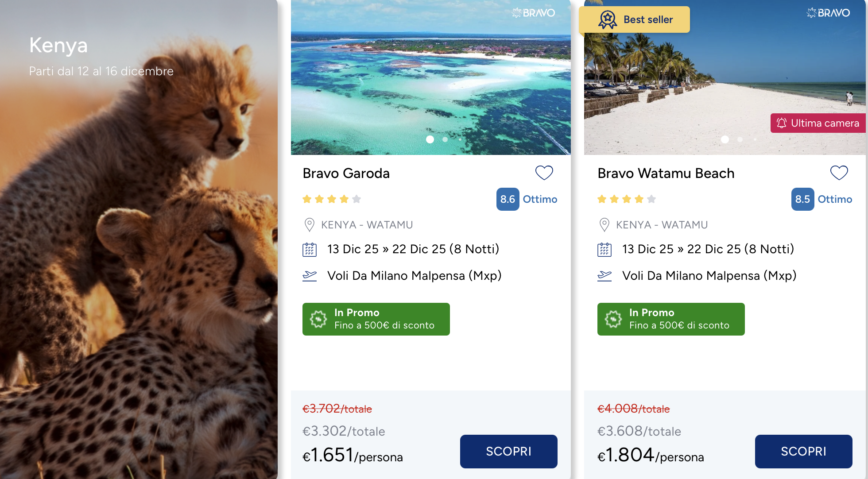Click SCOPRI button for Bravo Garoda
868x479 pixels.
pyautogui.click(x=508, y=451)
